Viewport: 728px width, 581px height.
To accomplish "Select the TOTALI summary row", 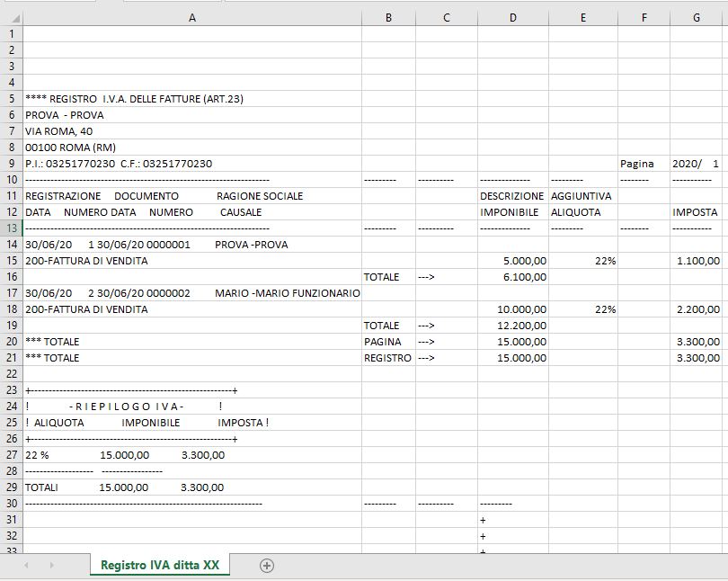I will pyautogui.click(x=192, y=487).
